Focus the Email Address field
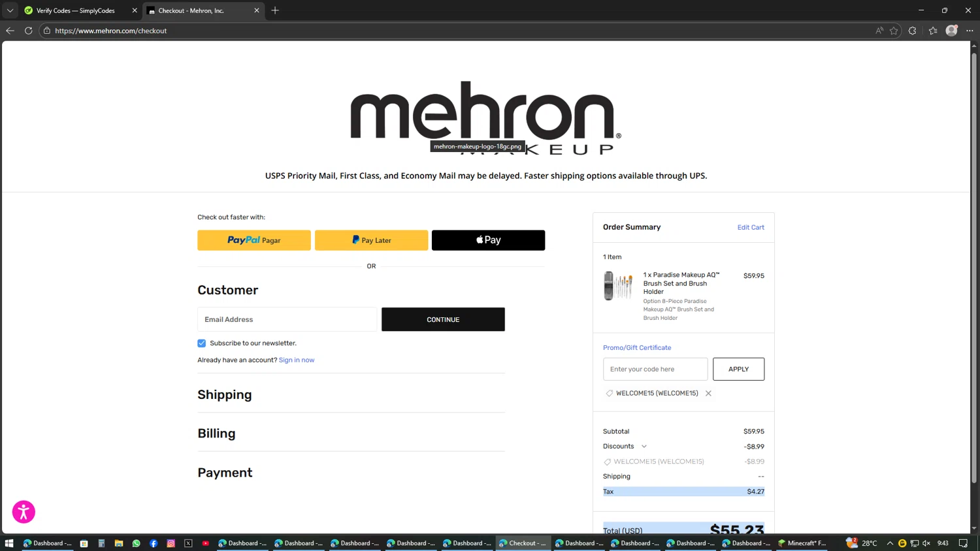This screenshot has height=551, width=980. coord(287,319)
